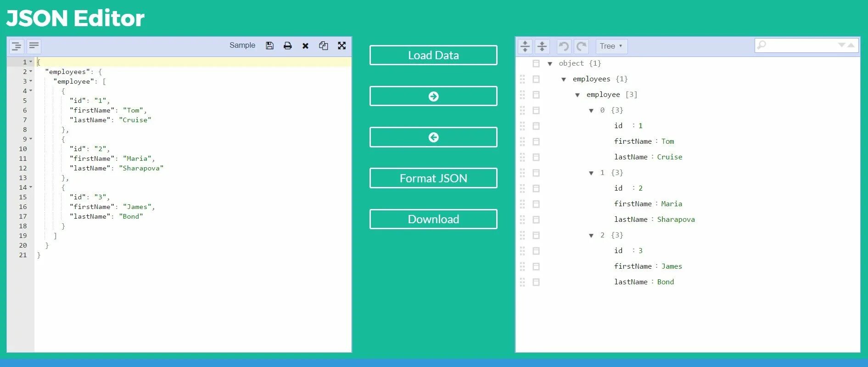868x367 pixels.
Task: Click the save floppy disk icon
Action: pyautogui.click(x=270, y=45)
